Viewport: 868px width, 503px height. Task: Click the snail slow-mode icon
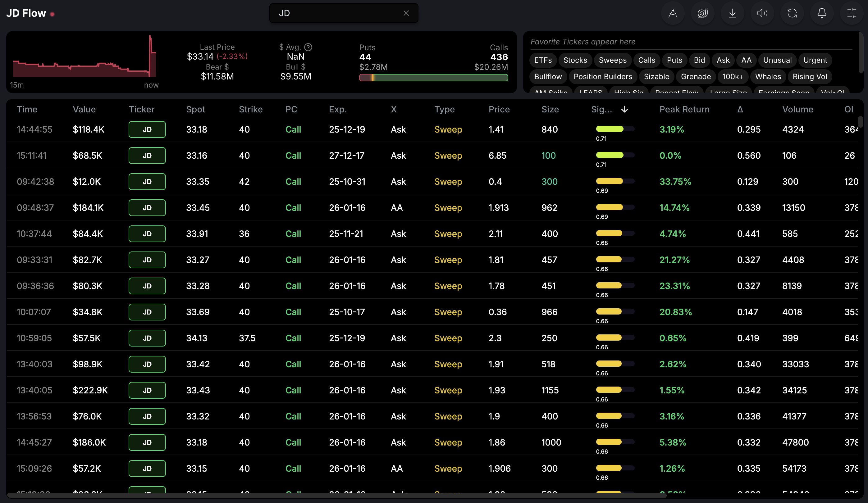click(702, 13)
